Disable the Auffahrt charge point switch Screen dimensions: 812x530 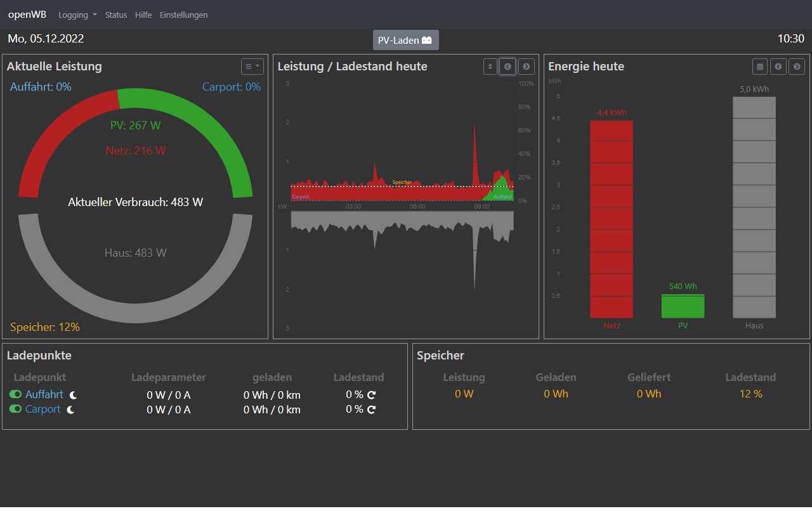(15, 394)
